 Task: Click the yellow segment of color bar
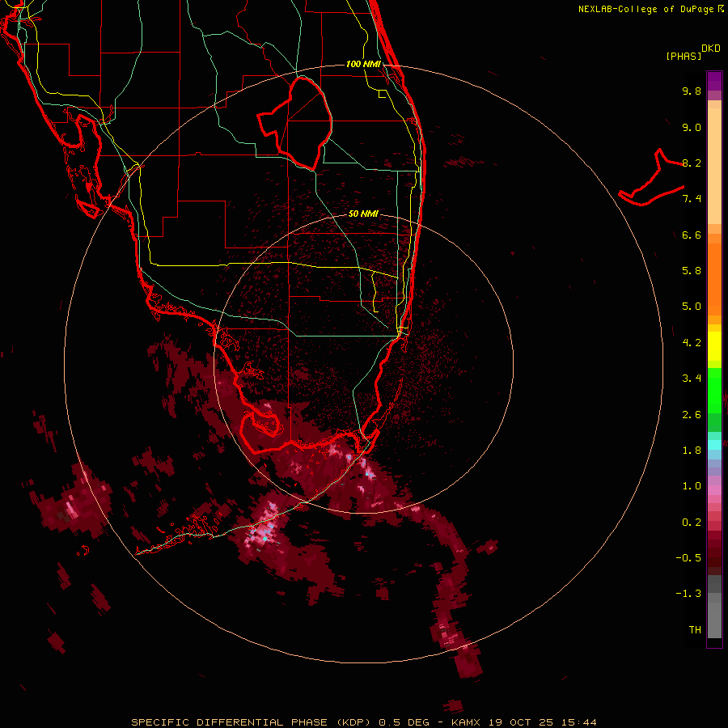tap(714, 346)
